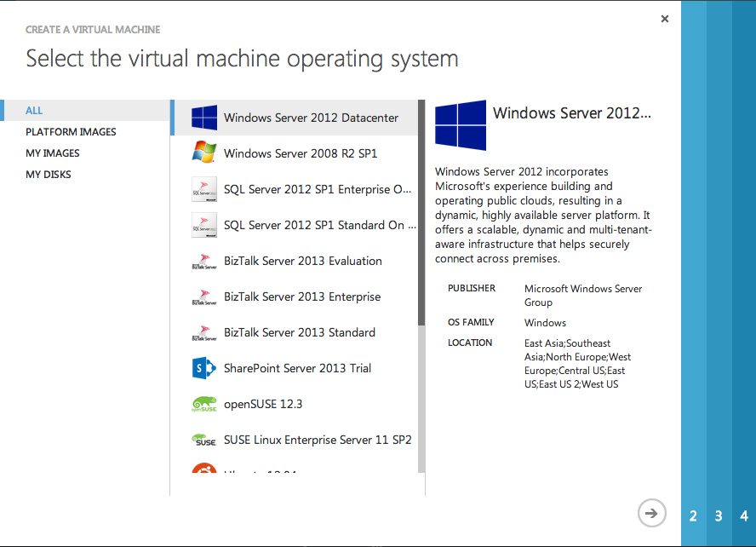Click the BizTalk Server 2013 Standard icon
Image resolution: width=756 pixels, height=547 pixels.
point(204,332)
